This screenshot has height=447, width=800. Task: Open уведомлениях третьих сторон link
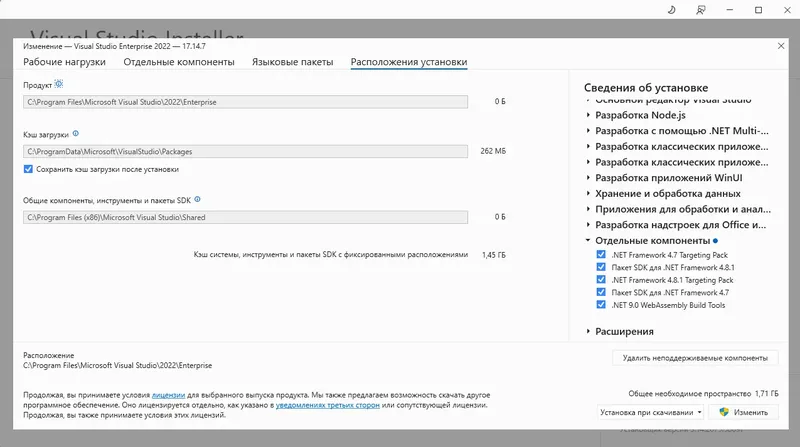[328, 405]
